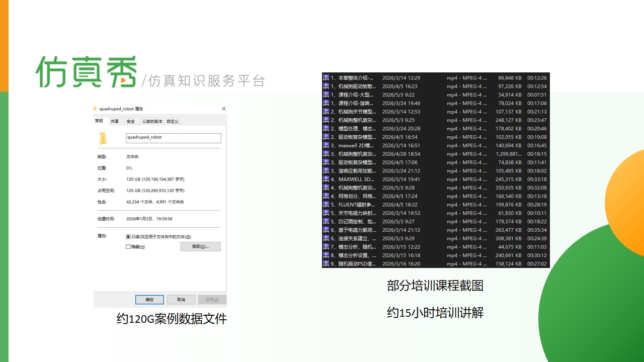Viewport: 644px width, 362px height.
Task: Click the mp4 icon for 4、MAXWELL 3D
Action: pos(326,179)
